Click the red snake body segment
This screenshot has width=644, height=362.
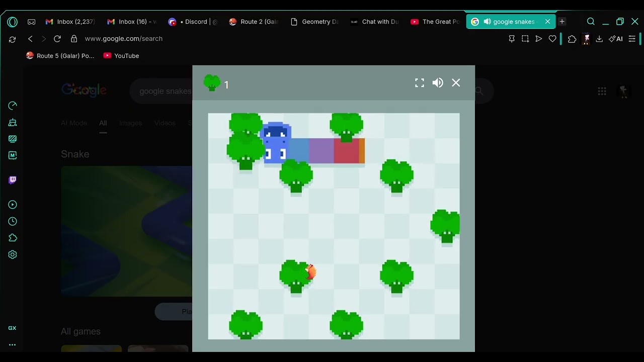click(346, 151)
